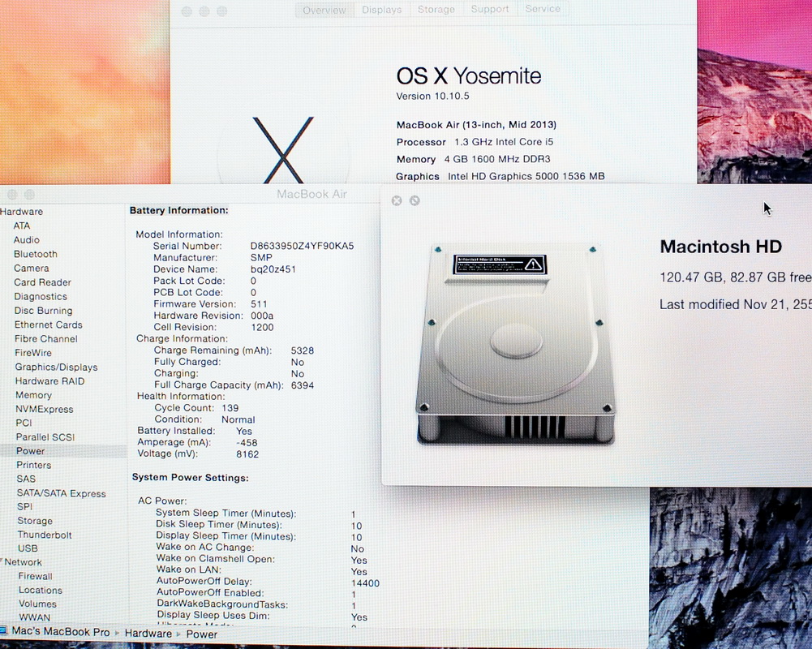Select Parallel SCSI in the sidebar

pos(45,437)
